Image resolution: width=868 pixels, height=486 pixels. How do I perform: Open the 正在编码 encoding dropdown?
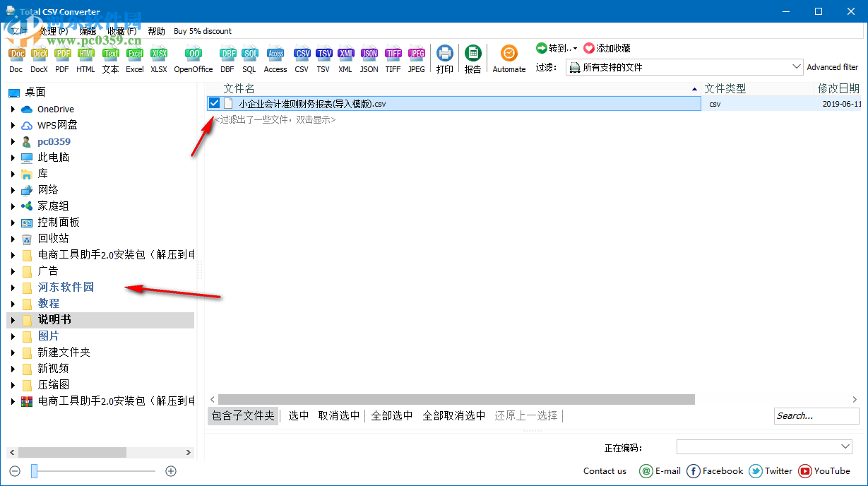coord(844,446)
